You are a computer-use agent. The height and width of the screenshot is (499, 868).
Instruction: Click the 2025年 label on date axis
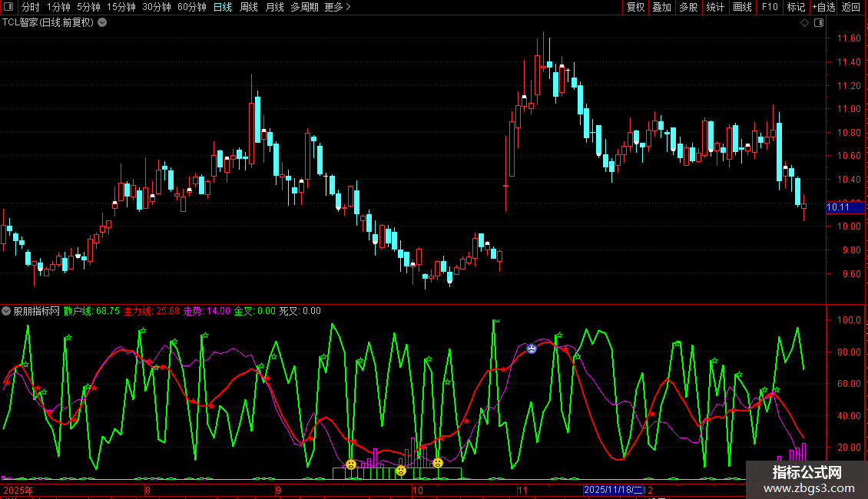(18, 490)
